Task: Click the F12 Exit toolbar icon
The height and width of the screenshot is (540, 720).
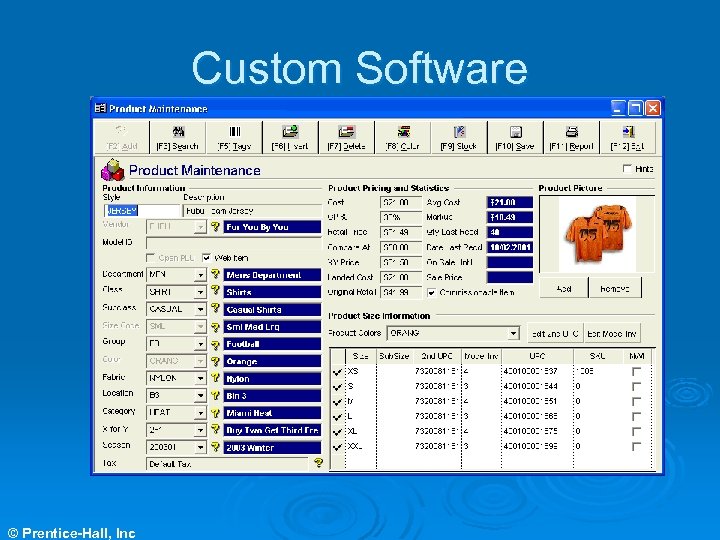Action: [x=628, y=132]
